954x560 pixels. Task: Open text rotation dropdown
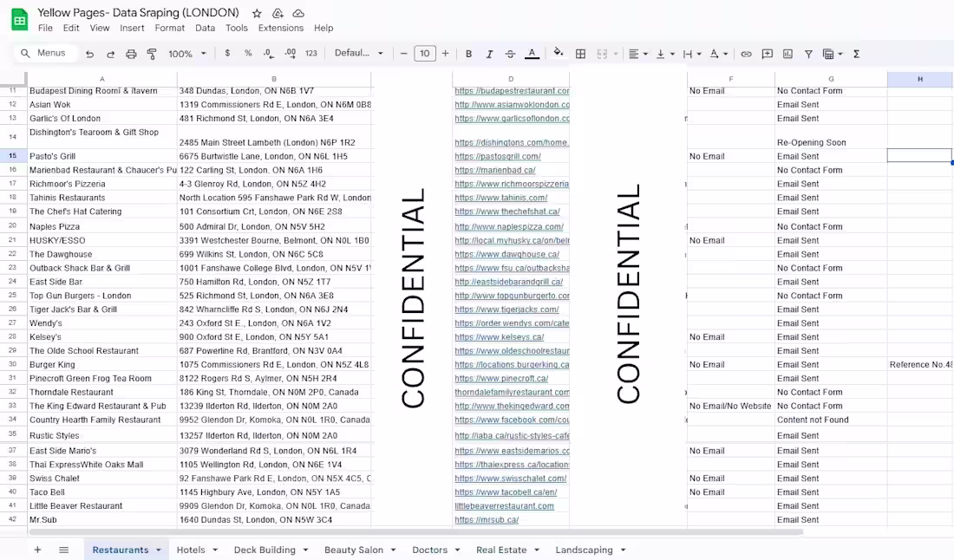point(719,54)
